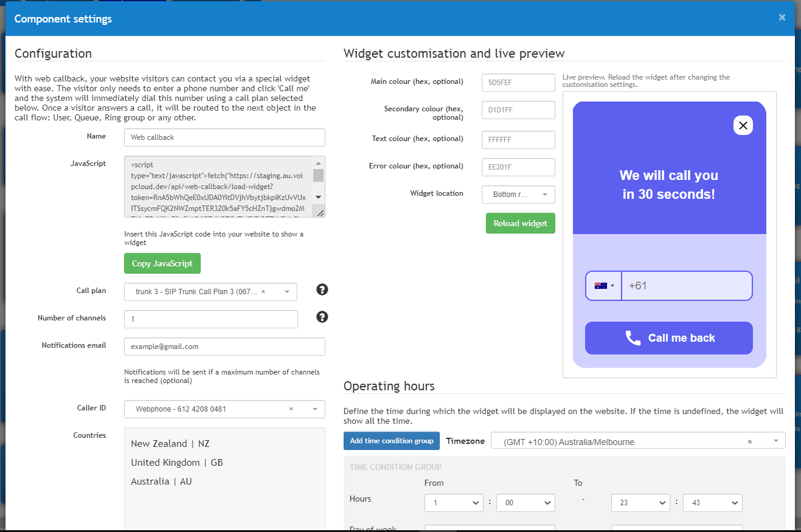Click Add time condition group button
The height and width of the screenshot is (532, 801).
[392, 441]
